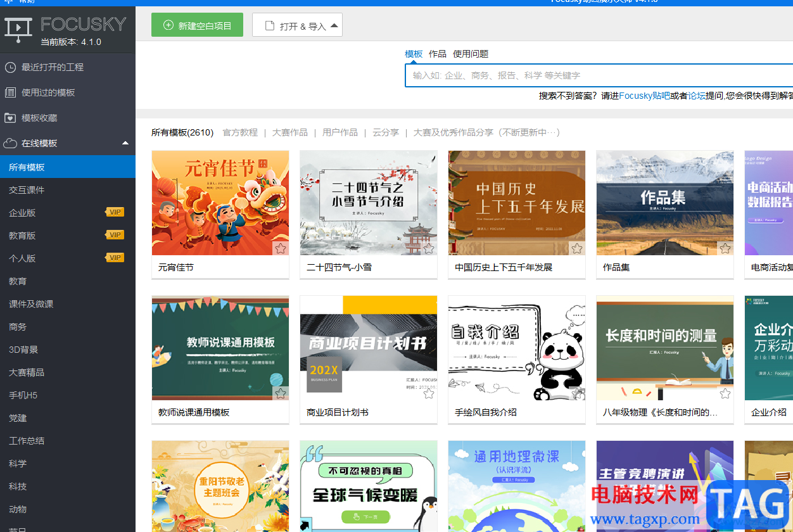Switch to the 使用问题 search tab
The height and width of the screenshot is (532, 793).
[471, 54]
